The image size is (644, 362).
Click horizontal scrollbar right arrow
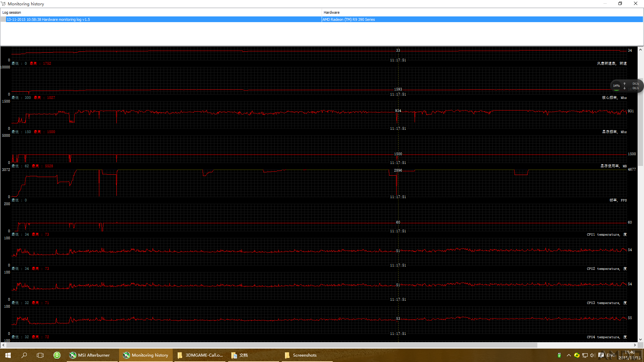point(635,345)
